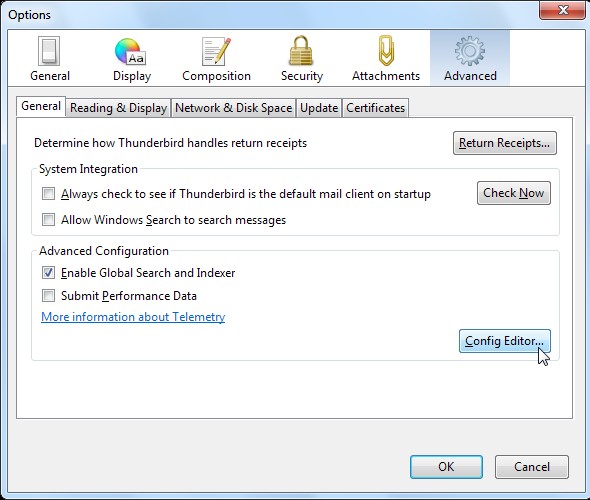This screenshot has width=590, height=500.
Task: Enable always check default mail client checkbox
Action: click(x=48, y=194)
